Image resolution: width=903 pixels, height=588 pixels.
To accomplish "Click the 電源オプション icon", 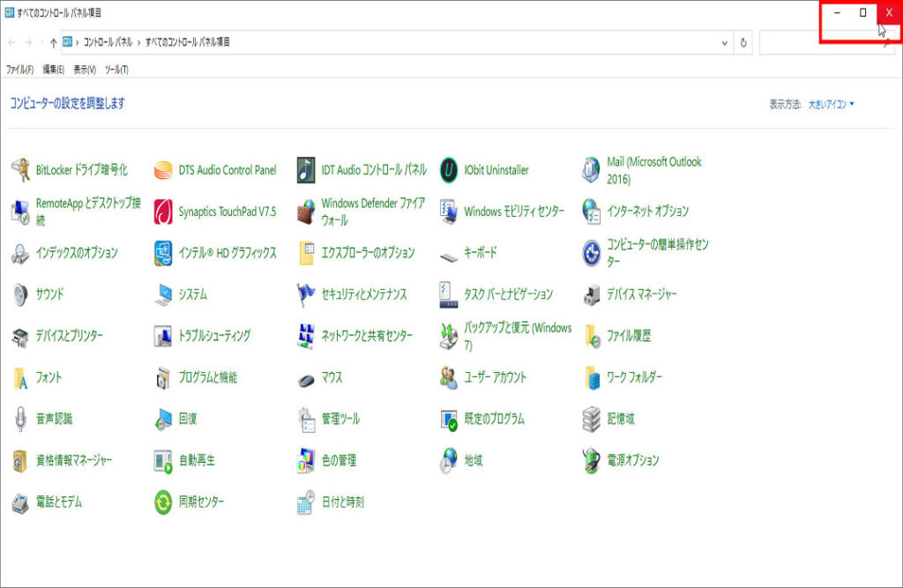I will pyautogui.click(x=592, y=460).
